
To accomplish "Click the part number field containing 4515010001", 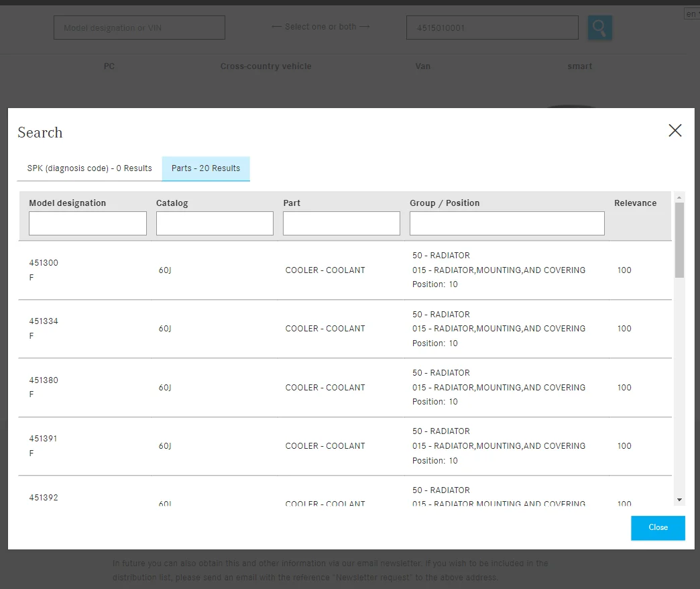I will point(492,28).
